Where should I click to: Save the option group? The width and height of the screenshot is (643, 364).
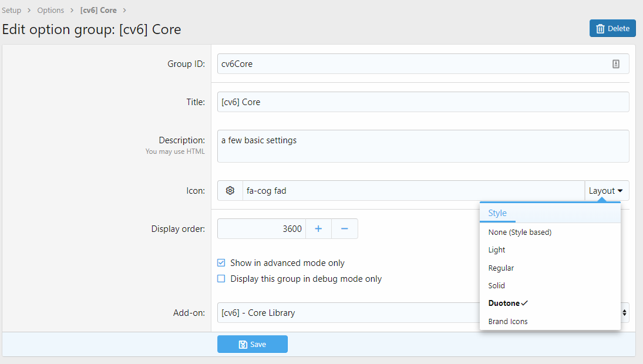click(x=253, y=345)
